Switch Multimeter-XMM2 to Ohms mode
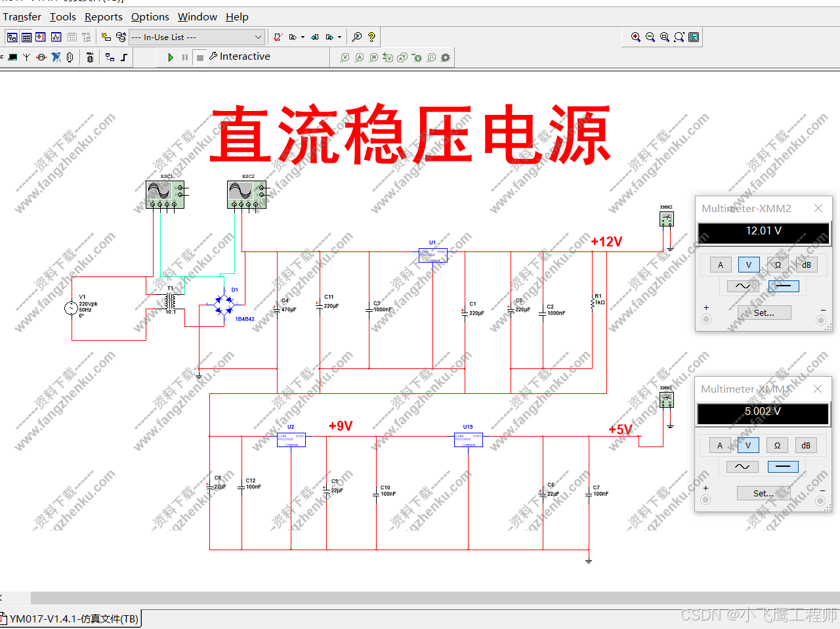The image size is (840, 629). [777, 265]
